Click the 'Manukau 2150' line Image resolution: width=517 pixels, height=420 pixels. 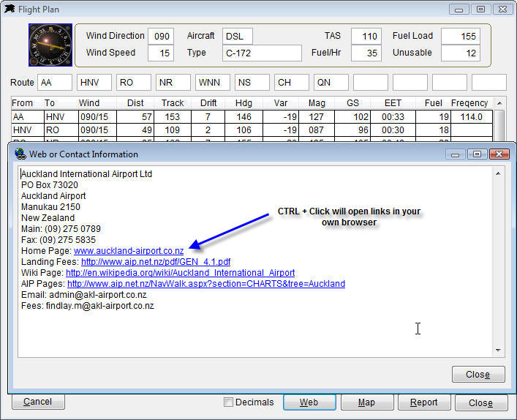click(x=50, y=207)
